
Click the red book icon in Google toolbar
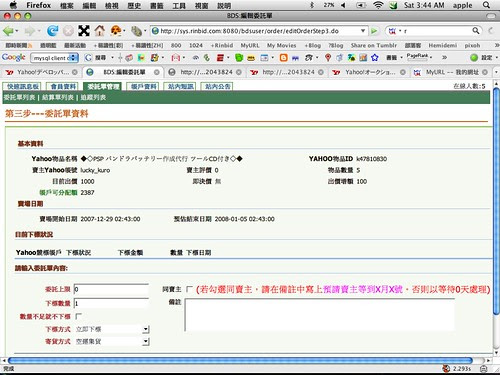tap(220, 58)
